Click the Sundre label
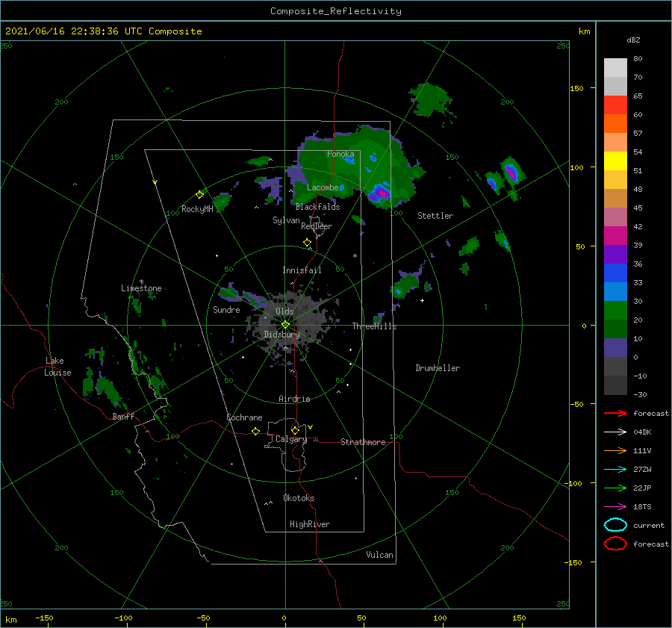The height and width of the screenshot is (628, 672). point(226,309)
